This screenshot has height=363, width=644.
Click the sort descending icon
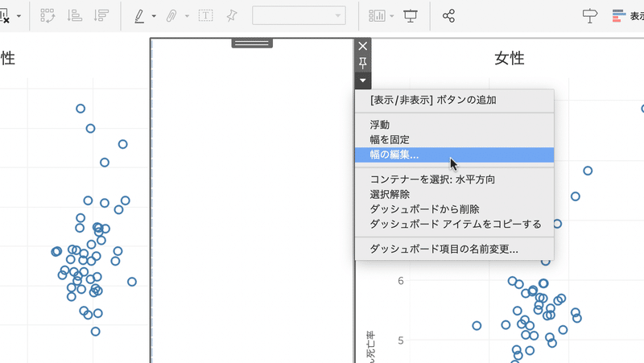pyautogui.click(x=101, y=16)
